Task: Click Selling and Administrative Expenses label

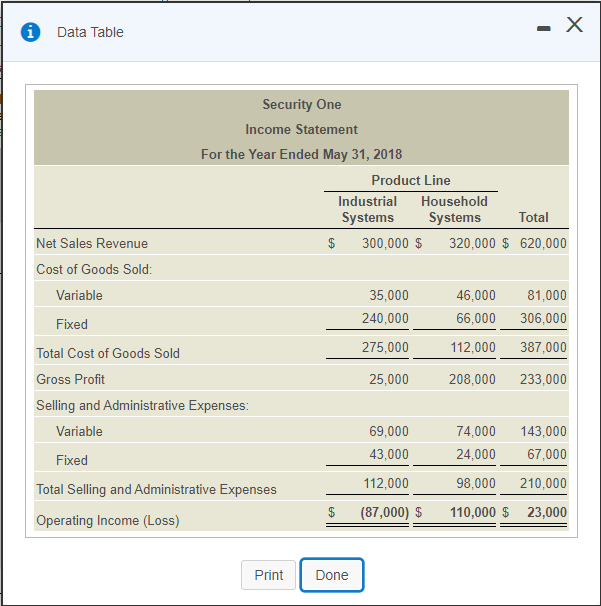Action: point(143,405)
